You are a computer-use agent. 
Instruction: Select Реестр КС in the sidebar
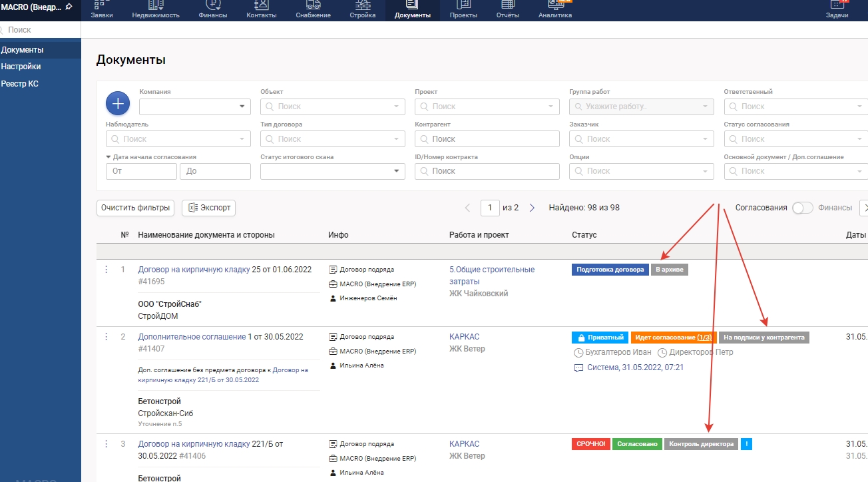tap(20, 84)
